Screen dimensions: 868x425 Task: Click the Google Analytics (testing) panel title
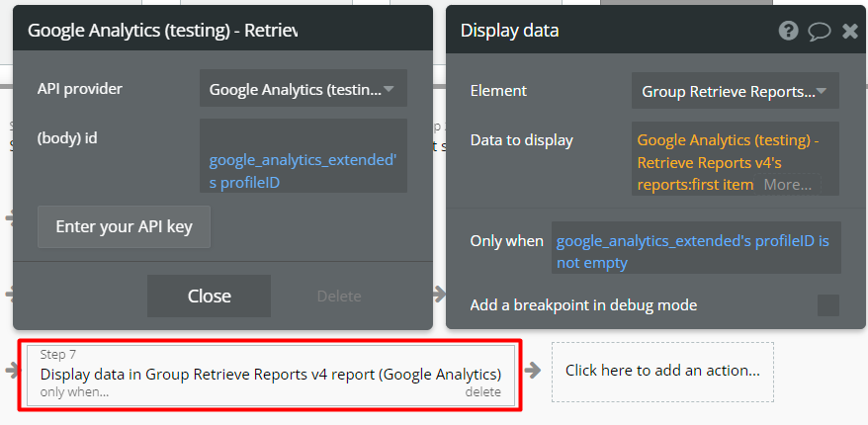(x=163, y=31)
